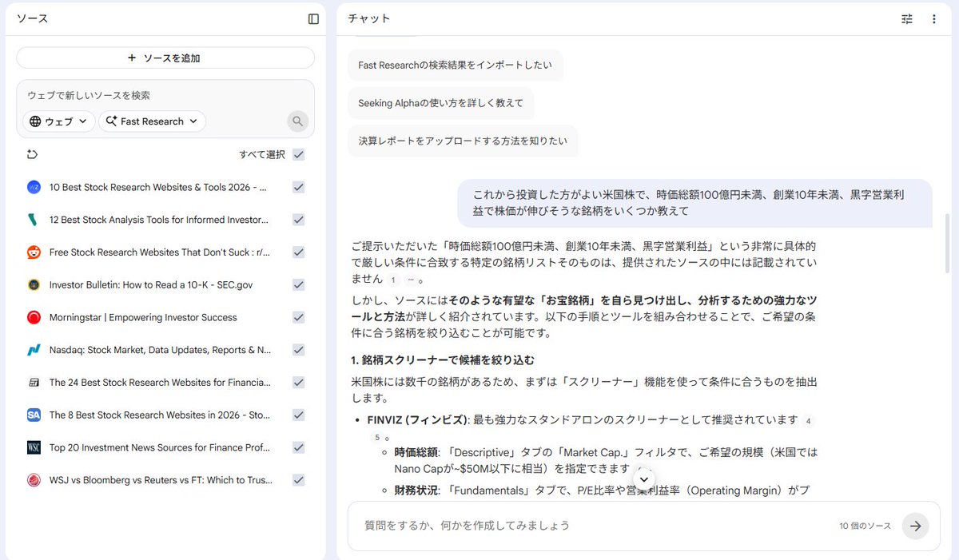Click the user question message bubble
Image resolution: width=959 pixels, height=560 pixels.
[x=694, y=203]
